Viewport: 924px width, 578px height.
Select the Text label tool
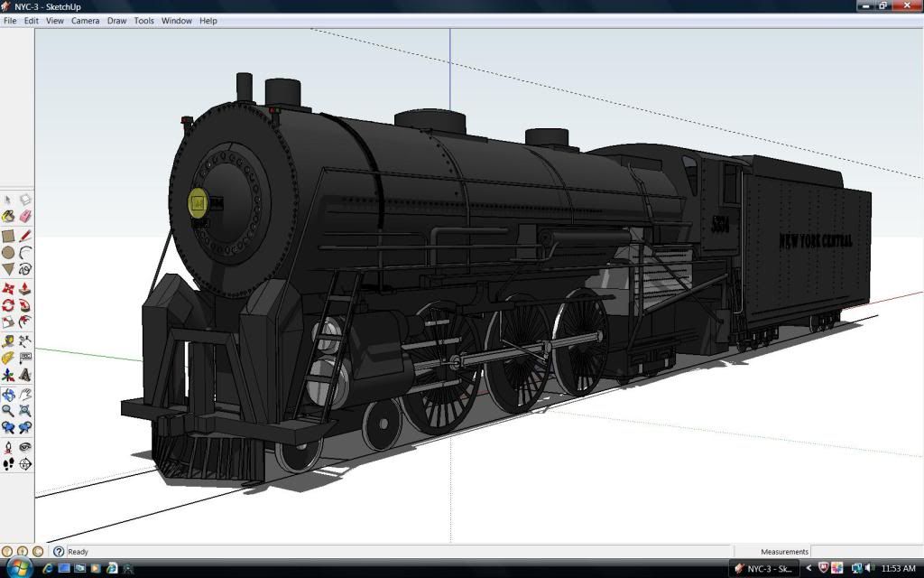pyautogui.click(x=24, y=358)
